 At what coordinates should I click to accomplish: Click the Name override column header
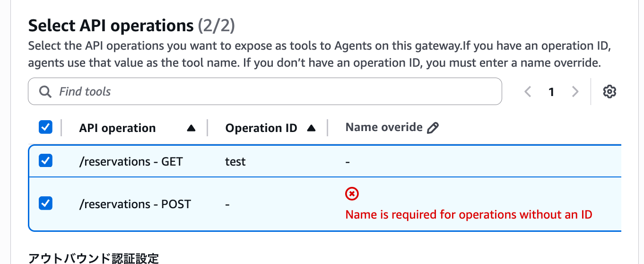click(x=384, y=127)
